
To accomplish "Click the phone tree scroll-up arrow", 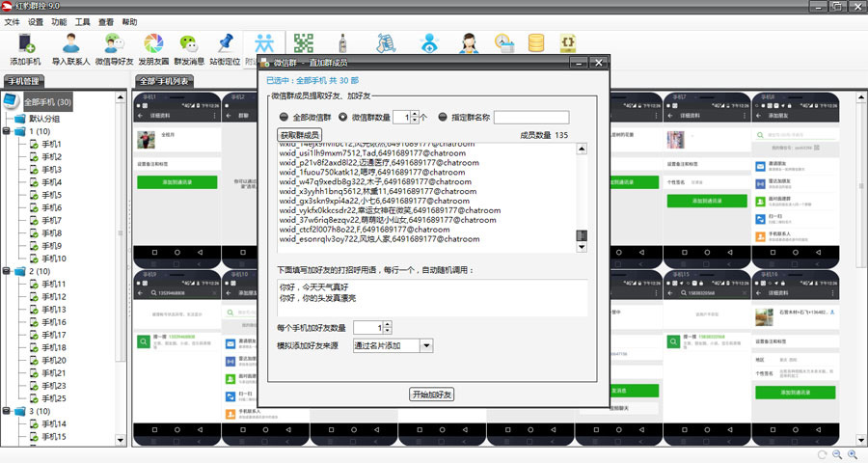I will (x=121, y=97).
